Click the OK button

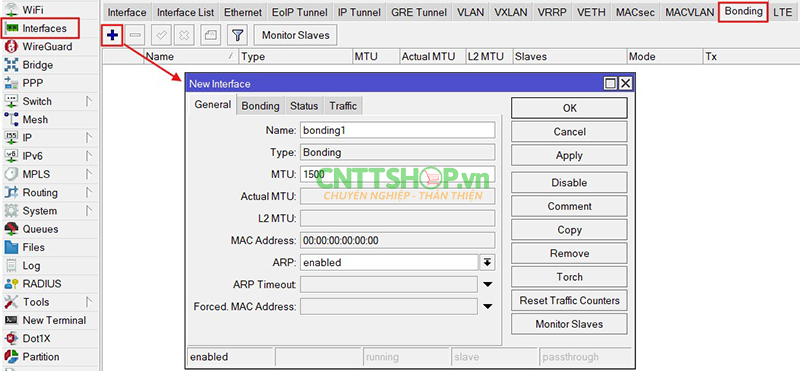coord(569,108)
